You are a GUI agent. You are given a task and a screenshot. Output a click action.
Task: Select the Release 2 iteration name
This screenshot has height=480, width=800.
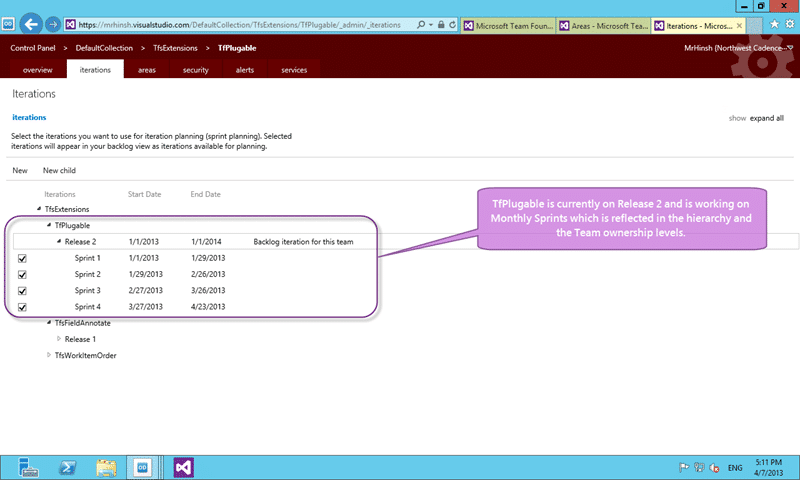80,242
